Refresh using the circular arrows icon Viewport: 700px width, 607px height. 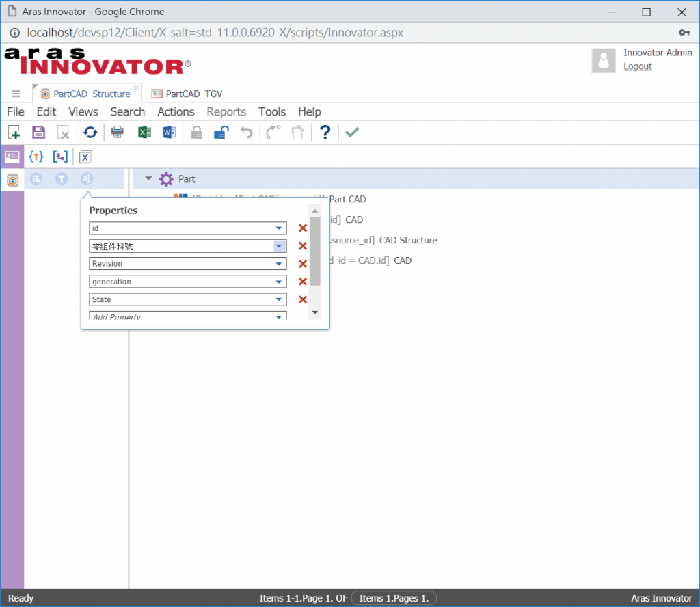pos(90,133)
